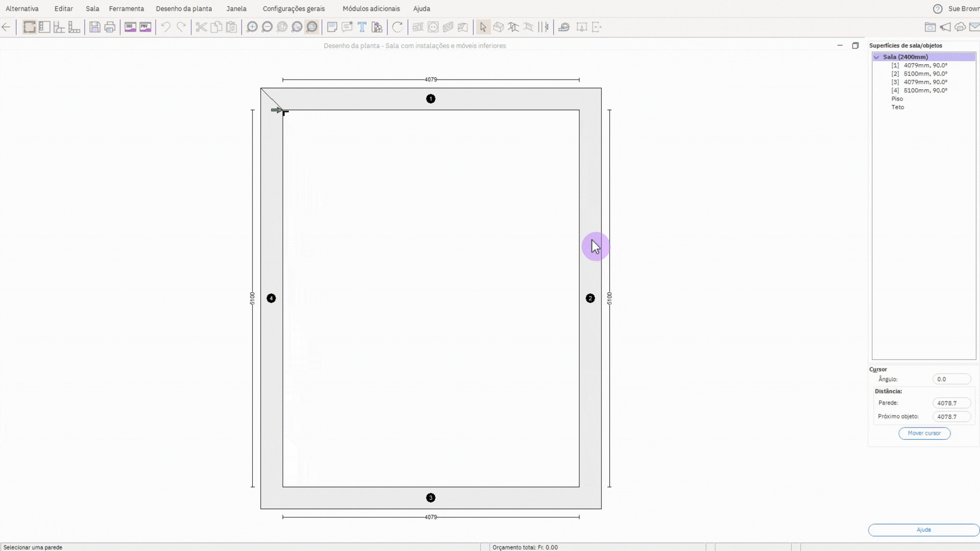Open the Ferramenta menu

[126, 9]
